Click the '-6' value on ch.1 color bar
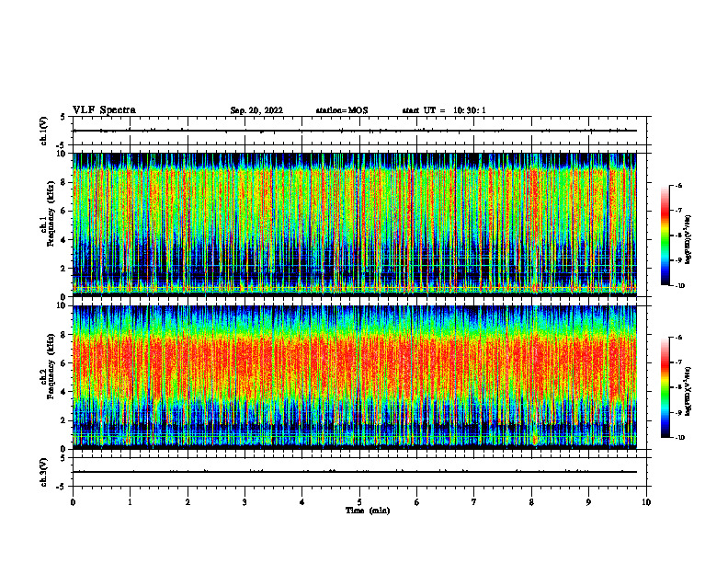This screenshot has width=728, height=563. point(678,186)
